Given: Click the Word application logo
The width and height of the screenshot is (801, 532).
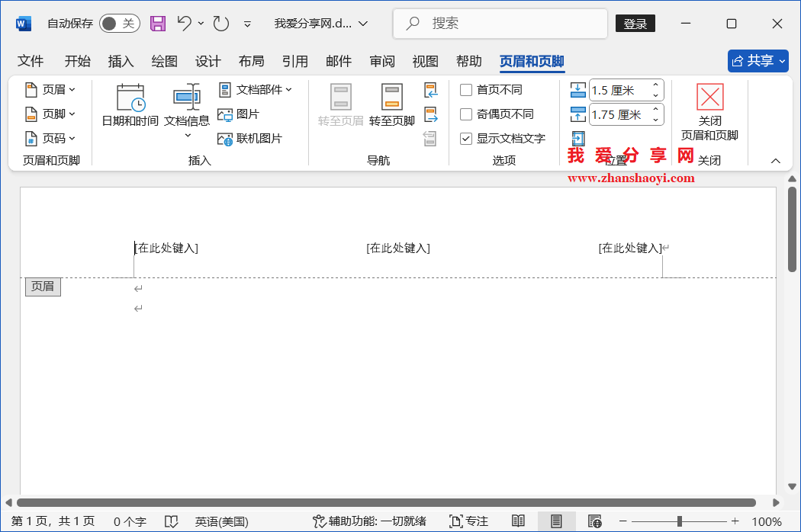Looking at the screenshot, I should tap(24, 24).
